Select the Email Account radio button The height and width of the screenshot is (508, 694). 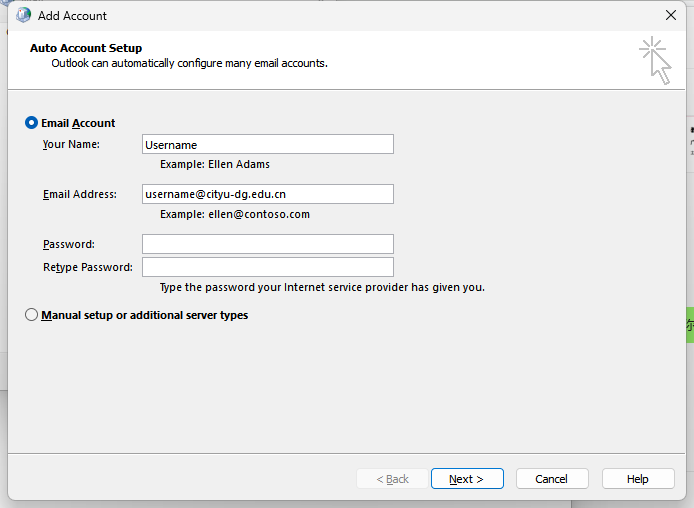click(31, 123)
